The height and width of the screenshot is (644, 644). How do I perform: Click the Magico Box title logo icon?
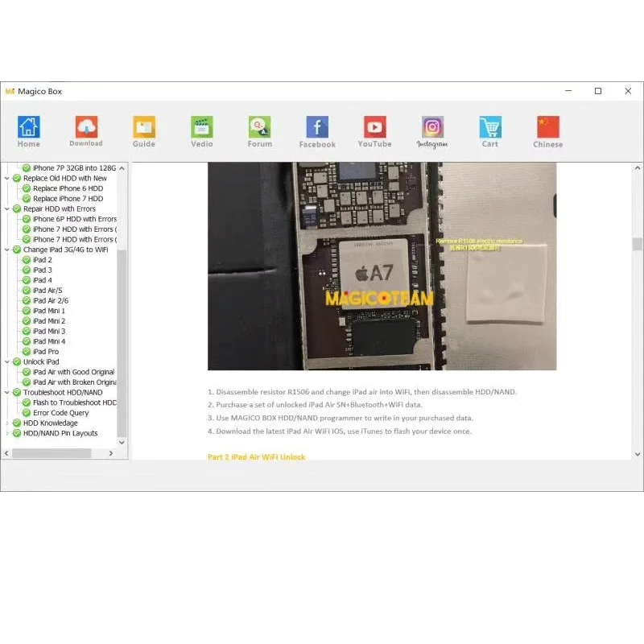coord(10,91)
